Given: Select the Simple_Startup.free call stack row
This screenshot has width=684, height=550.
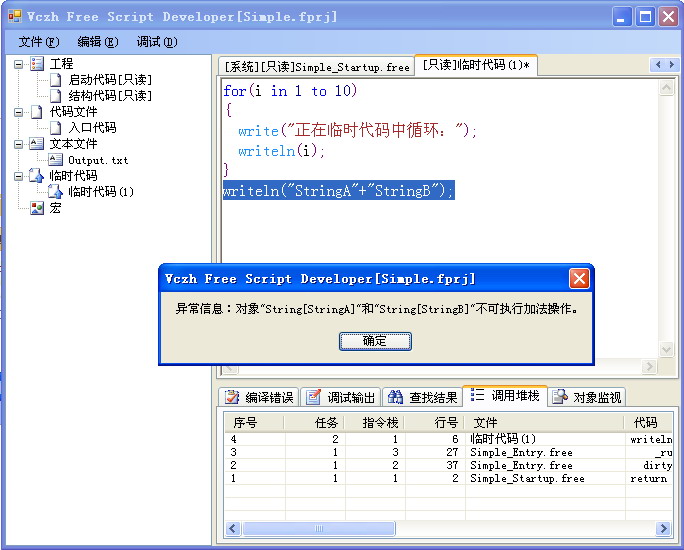Looking at the screenshot, I should [x=448, y=478].
